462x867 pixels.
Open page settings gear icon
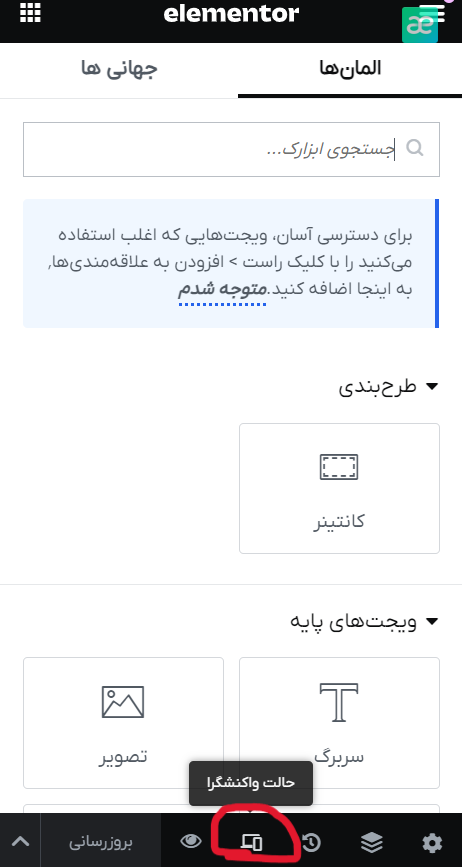(432, 843)
